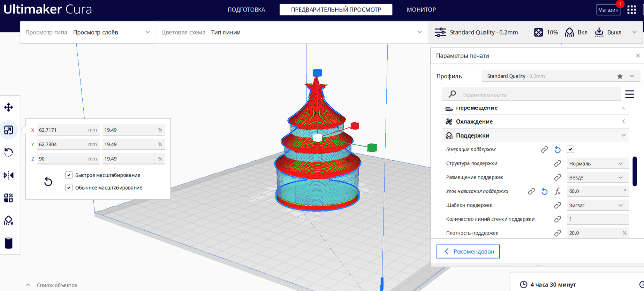This screenshot has height=291, width=644.
Task: Click the Z size mm field
Action: coord(68,159)
